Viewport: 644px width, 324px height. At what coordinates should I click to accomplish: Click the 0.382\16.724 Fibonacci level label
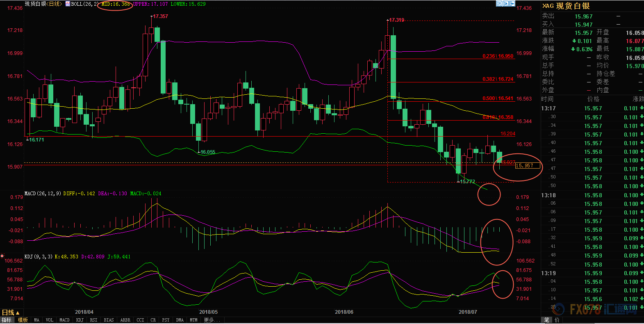coord(498,79)
